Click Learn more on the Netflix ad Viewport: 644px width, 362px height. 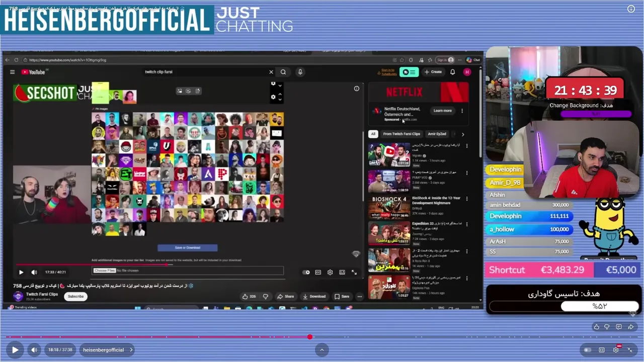[x=443, y=111]
